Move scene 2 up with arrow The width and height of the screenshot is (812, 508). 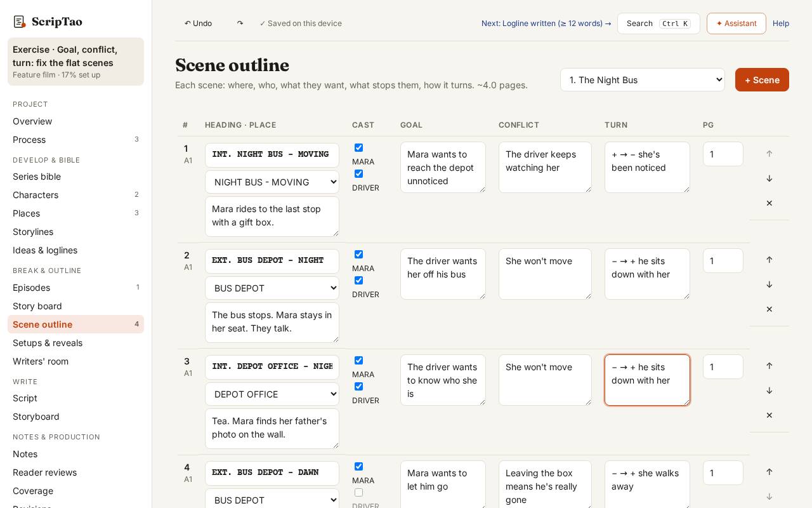tap(769, 260)
